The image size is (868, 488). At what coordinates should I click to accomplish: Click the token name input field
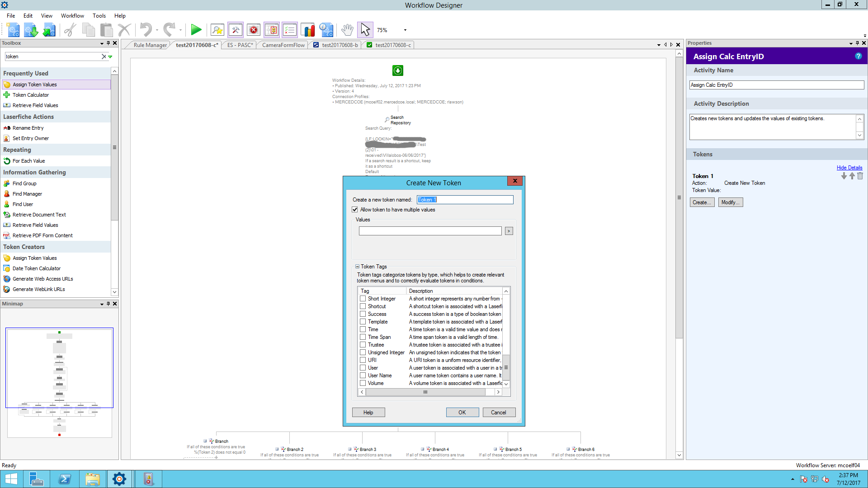(464, 199)
